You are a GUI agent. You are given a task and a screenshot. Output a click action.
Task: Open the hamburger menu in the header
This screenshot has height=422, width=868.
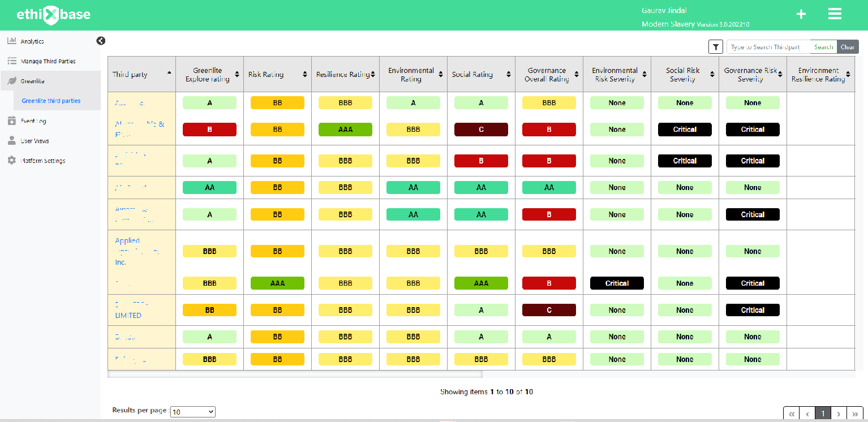[835, 14]
